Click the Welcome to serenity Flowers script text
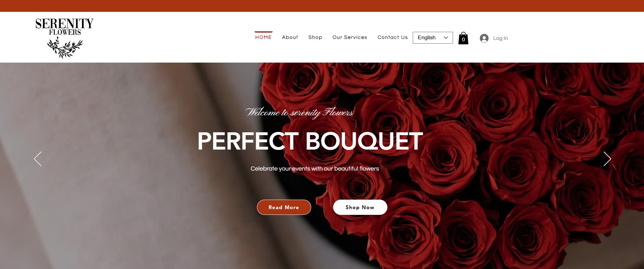The image size is (644, 269). coord(299,112)
